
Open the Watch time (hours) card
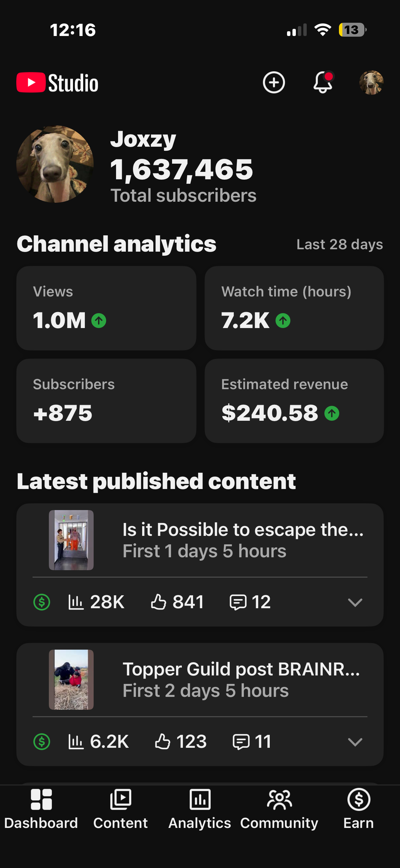point(294,308)
